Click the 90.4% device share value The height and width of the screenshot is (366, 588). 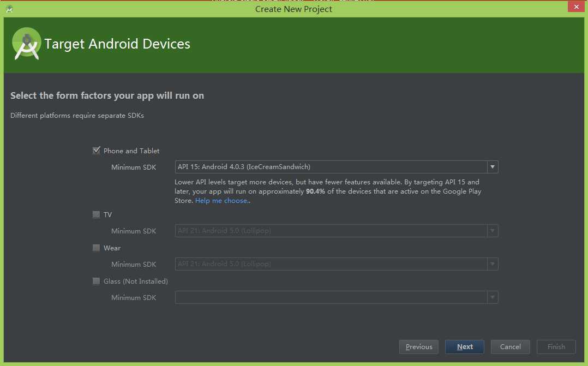point(315,191)
